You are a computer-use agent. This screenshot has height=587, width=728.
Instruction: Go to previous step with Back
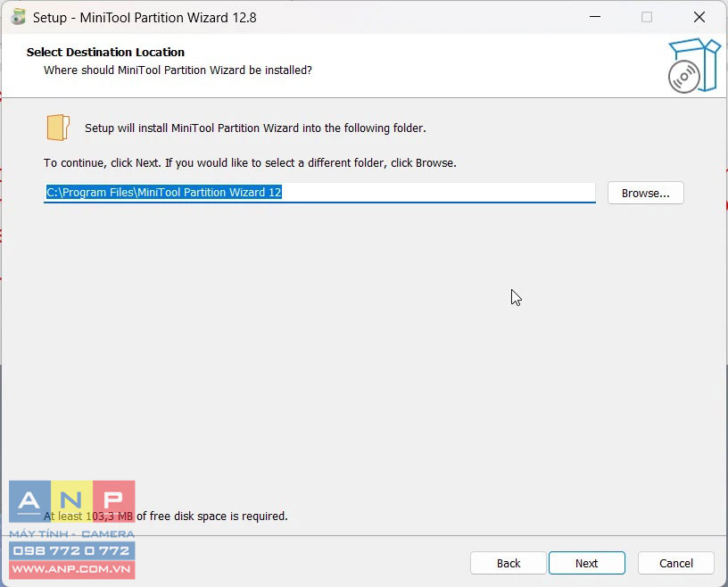[x=509, y=563]
